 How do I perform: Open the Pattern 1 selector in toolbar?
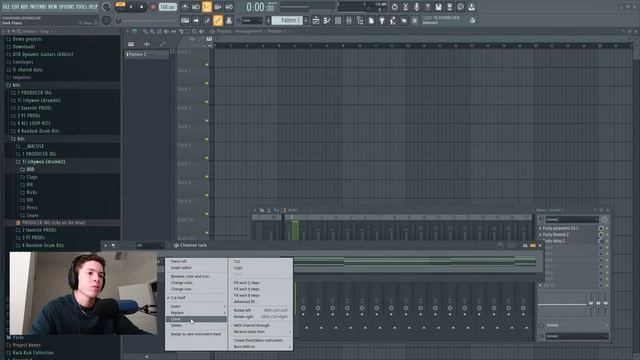[x=288, y=20]
